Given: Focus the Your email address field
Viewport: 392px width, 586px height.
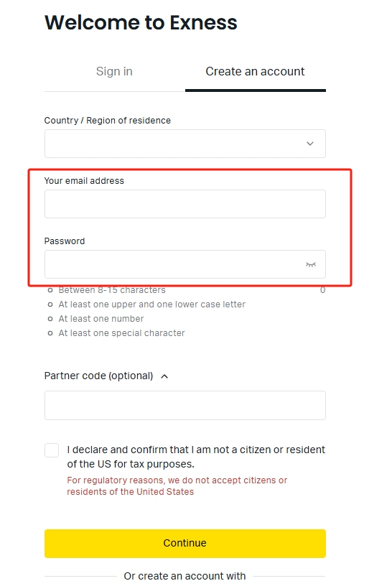Looking at the screenshot, I should [x=185, y=204].
